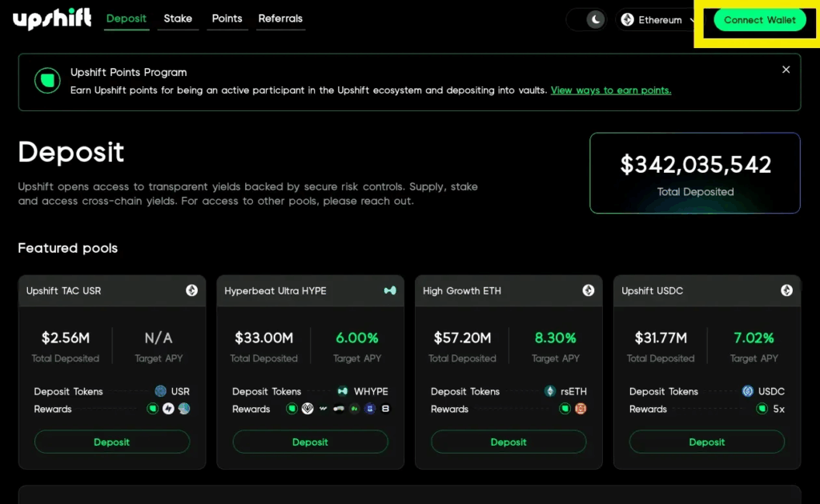The width and height of the screenshot is (820, 504).
Task: Switch to the Stake tab
Action: (x=178, y=18)
